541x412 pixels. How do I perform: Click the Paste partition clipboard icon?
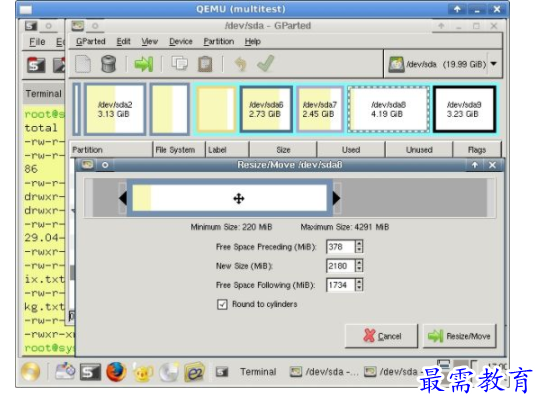[x=205, y=64]
